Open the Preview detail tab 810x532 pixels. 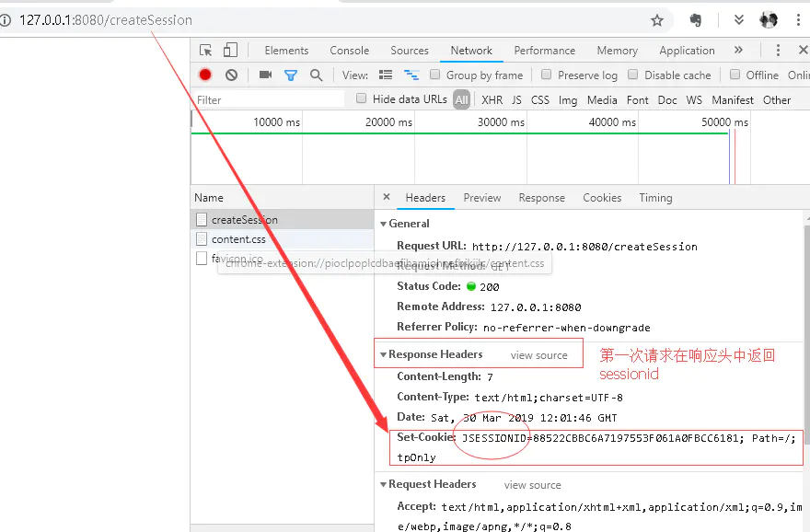(x=482, y=198)
